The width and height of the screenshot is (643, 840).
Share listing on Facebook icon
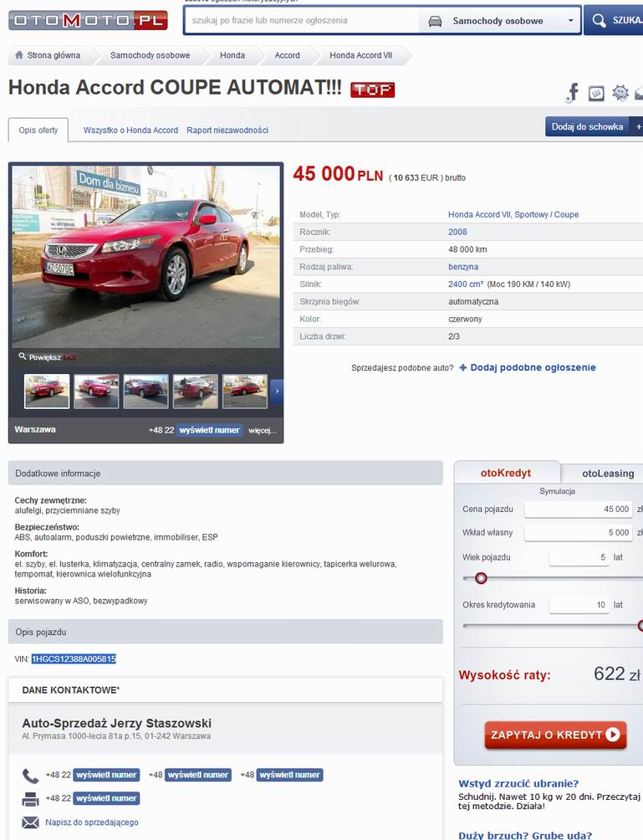(572, 93)
